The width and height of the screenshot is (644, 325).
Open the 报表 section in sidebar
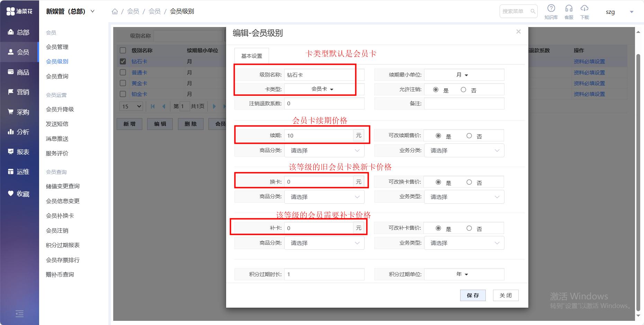(x=19, y=152)
